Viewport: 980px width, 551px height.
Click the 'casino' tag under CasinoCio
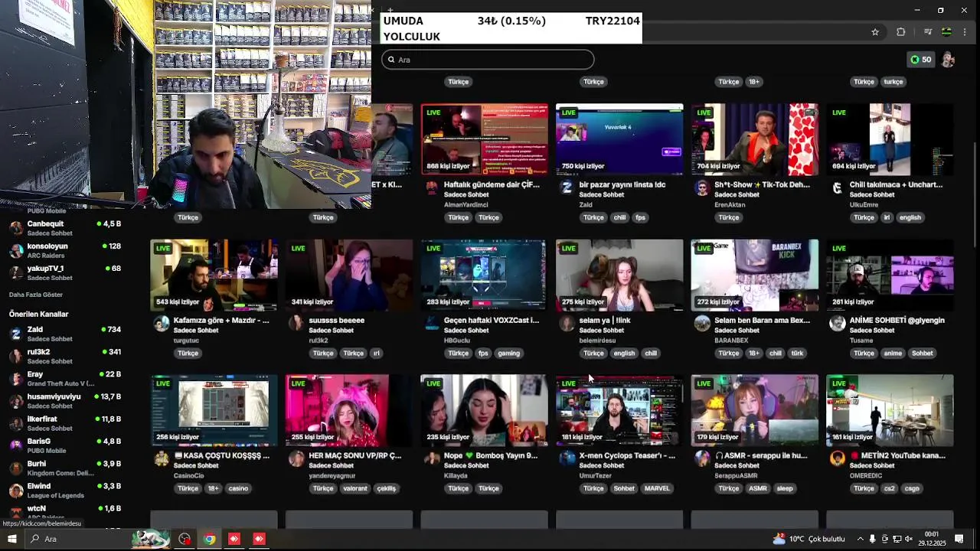(238, 488)
